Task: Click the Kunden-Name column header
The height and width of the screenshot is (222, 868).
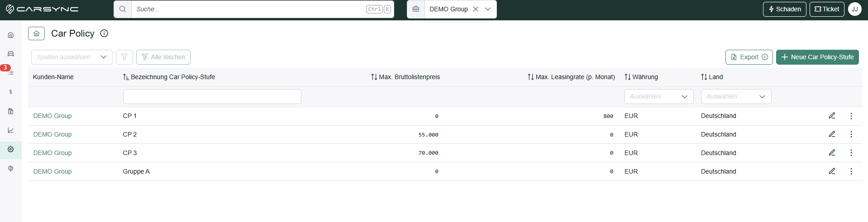Action: click(x=53, y=77)
